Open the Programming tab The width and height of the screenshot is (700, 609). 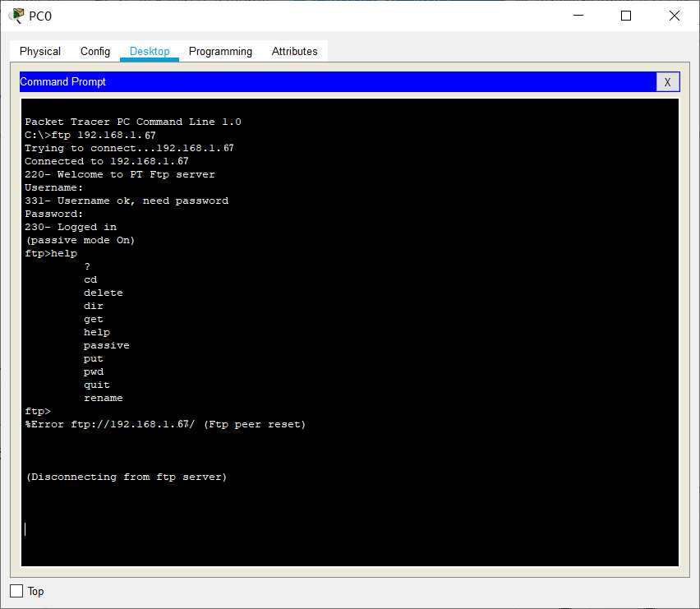(x=220, y=51)
